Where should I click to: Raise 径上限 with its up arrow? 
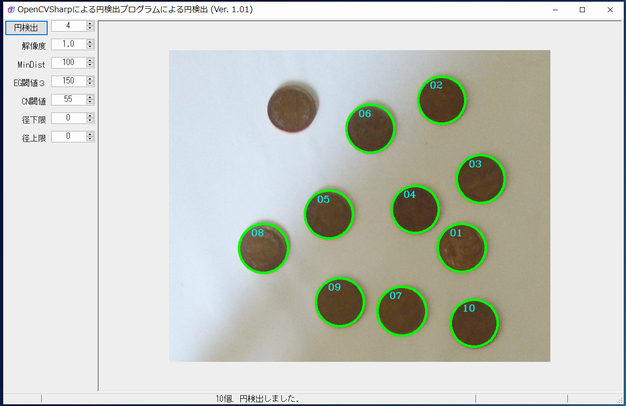(x=90, y=134)
